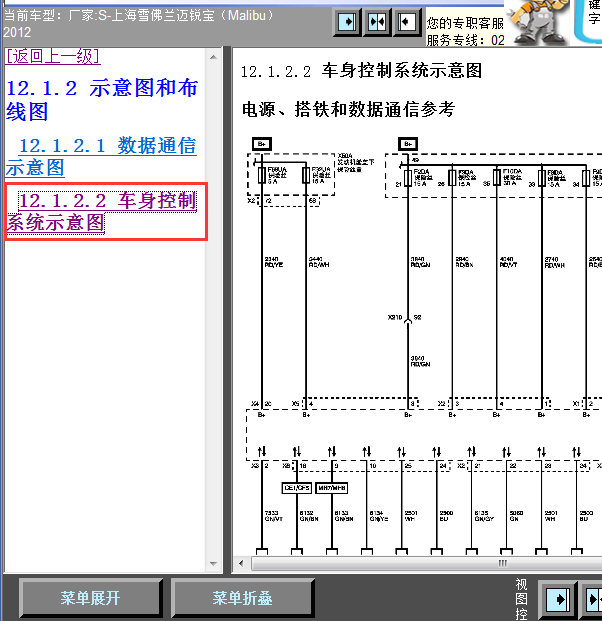Click the center-split panel arrows icon at top
Viewport: 602px width, 621px height.
pyautogui.click(x=377, y=22)
